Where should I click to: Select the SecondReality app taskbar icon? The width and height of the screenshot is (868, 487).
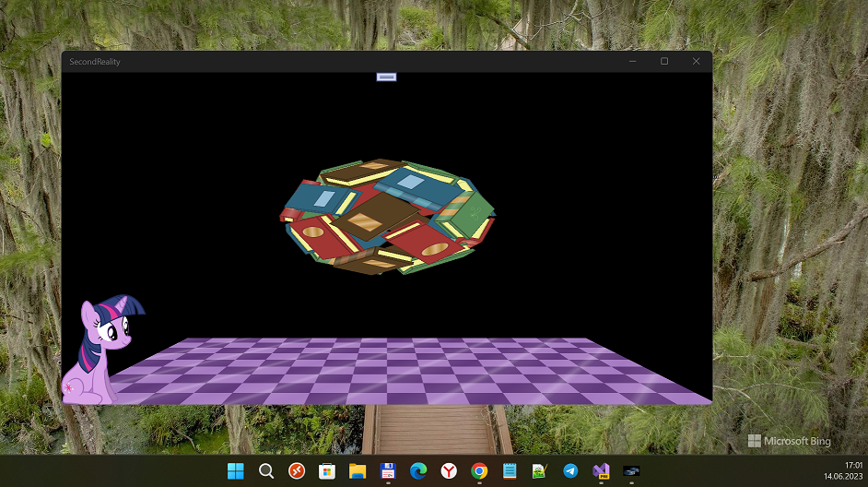631,471
